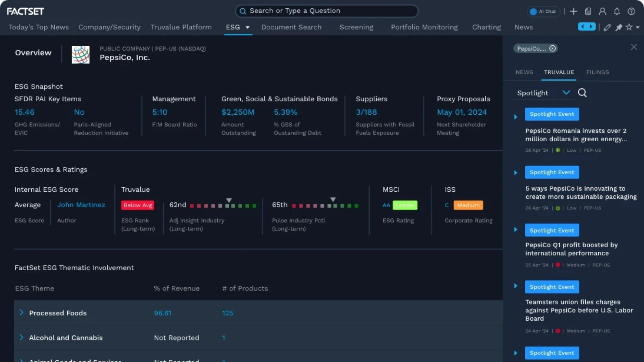
Task: Click the search icon in the Truvalue panel
Action: click(x=582, y=93)
